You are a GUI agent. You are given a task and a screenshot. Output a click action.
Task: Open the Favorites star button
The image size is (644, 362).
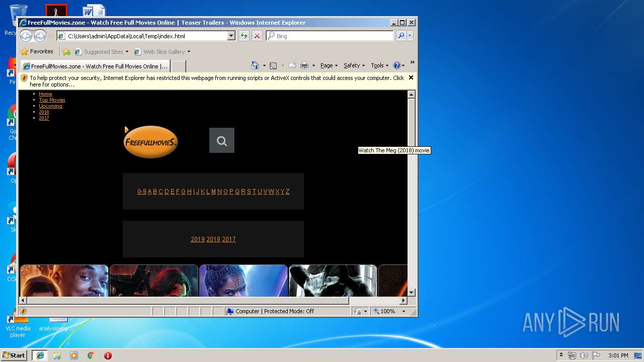click(37, 51)
